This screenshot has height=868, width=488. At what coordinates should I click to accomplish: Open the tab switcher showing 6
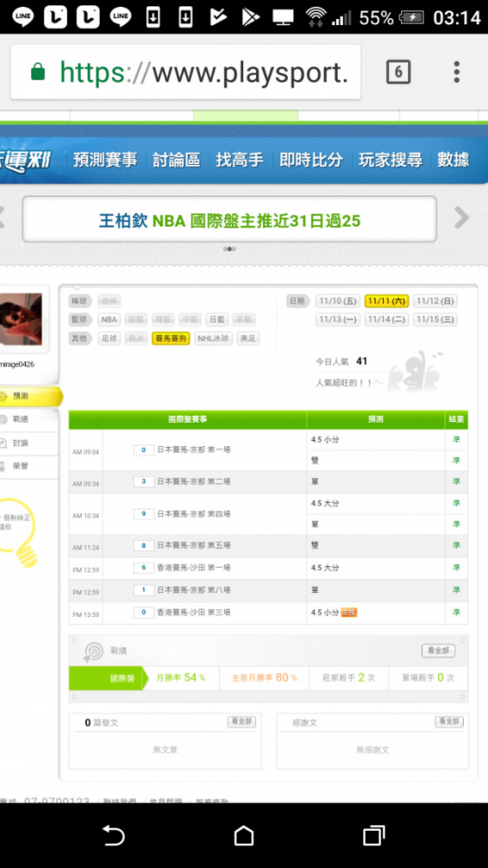(398, 72)
